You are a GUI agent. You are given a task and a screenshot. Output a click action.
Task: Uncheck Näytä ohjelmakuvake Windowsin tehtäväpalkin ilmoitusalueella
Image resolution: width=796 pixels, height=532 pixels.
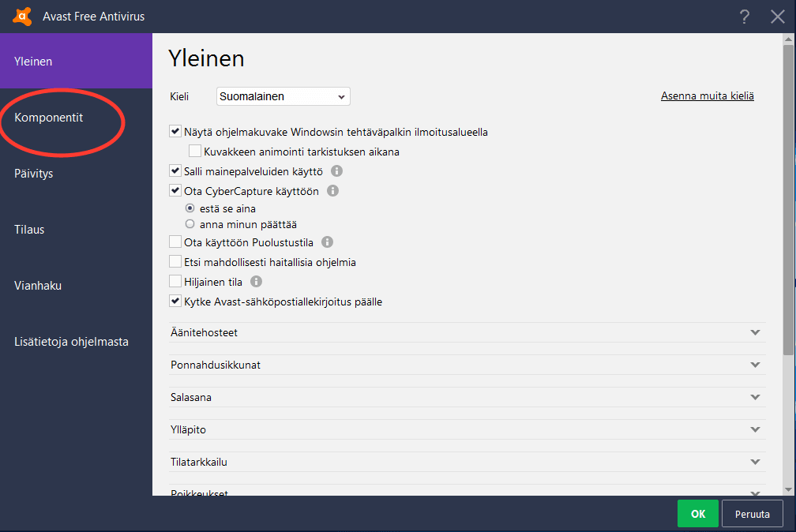[x=175, y=132]
